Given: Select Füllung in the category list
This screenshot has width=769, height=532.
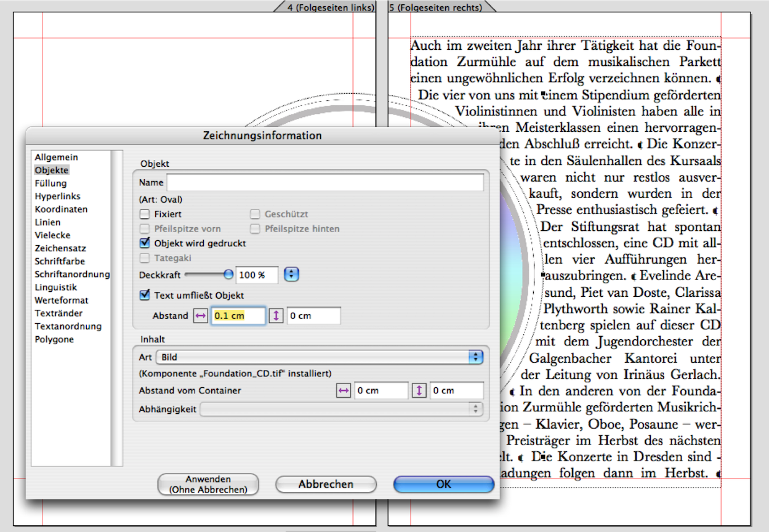Looking at the screenshot, I should click(x=50, y=183).
